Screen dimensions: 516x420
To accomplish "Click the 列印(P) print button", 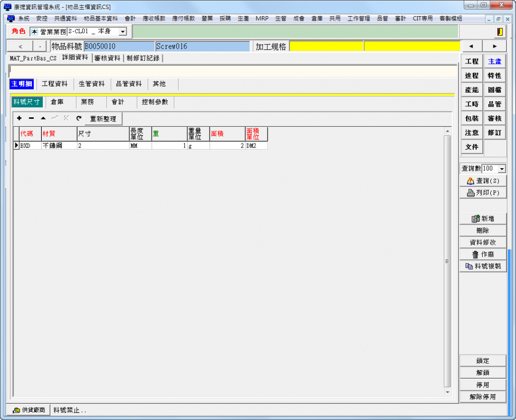I will point(483,192).
